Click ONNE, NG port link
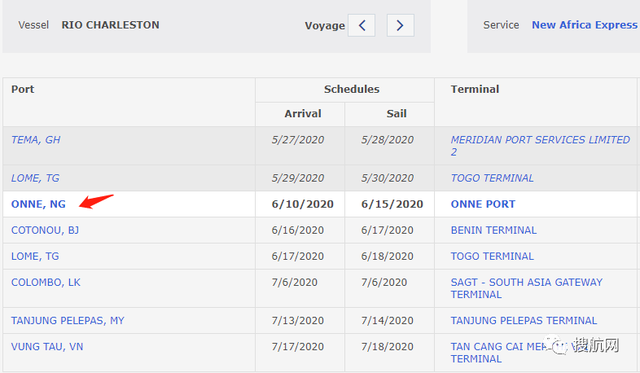 tap(38, 204)
